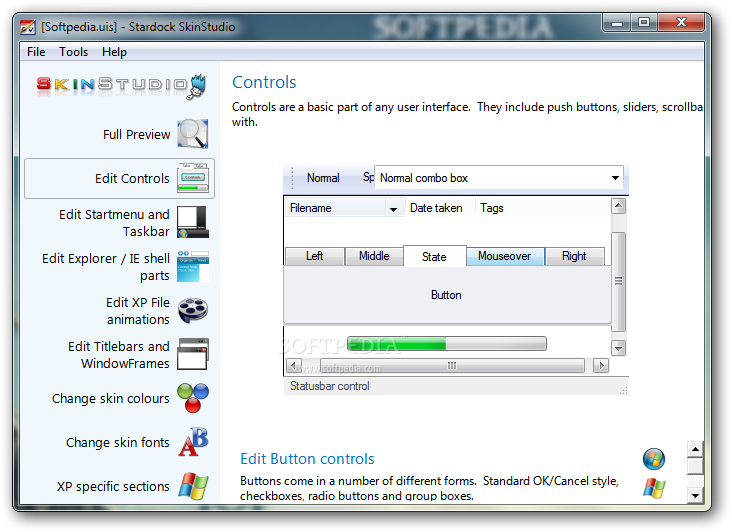The width and height of the screenshot is (732, 532).
Task: Click the green progress bar in preview
Action: coord(447,343)
